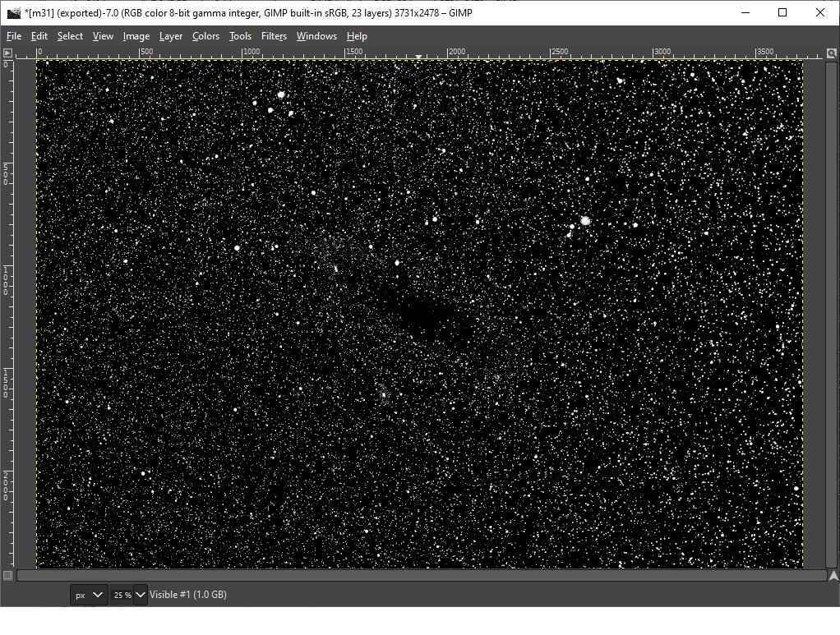Click the 25 % zoom input field
Viewport: 840px width, 635px height.
(122, 595)
